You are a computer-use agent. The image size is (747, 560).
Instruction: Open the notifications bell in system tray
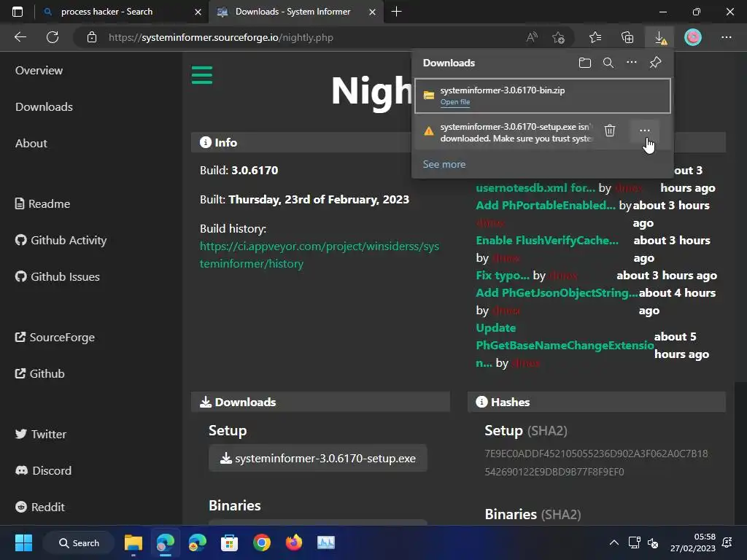point(727,542)
